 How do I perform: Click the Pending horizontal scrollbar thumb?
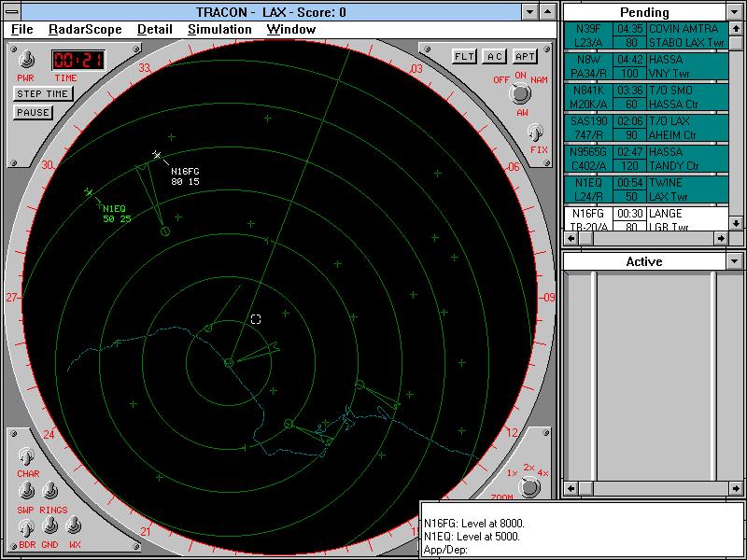tap(585, 238)
